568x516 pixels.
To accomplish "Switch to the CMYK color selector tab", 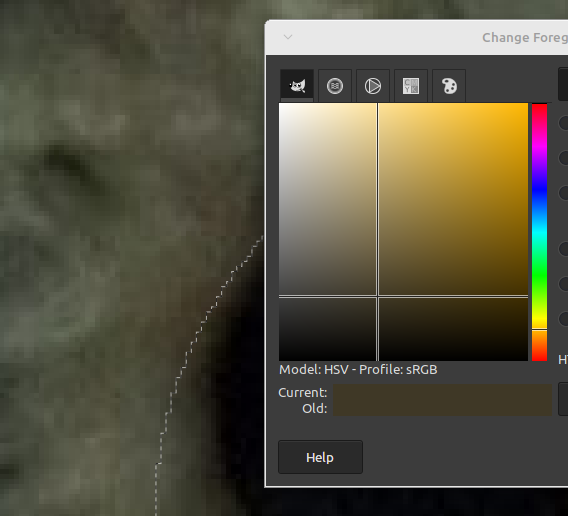I will point(411,86).
